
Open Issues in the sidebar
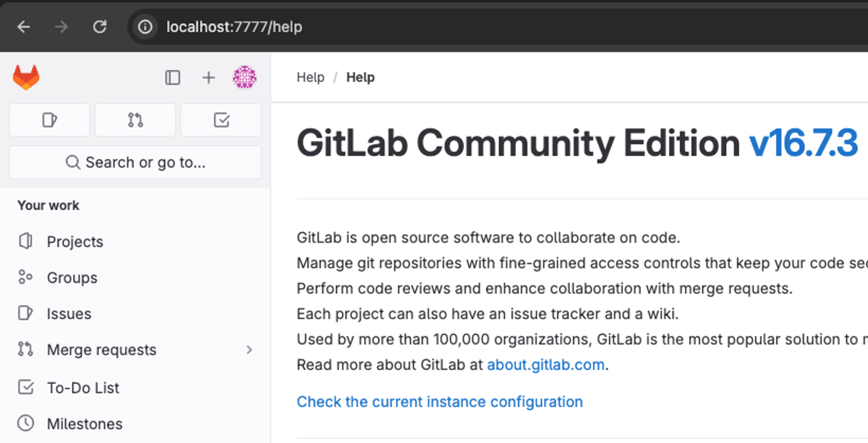coord(135,314)
